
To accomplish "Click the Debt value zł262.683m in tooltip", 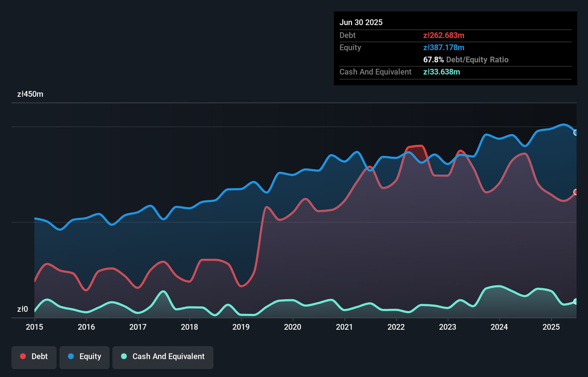I will pyautogui.click(x=444, y=35).
